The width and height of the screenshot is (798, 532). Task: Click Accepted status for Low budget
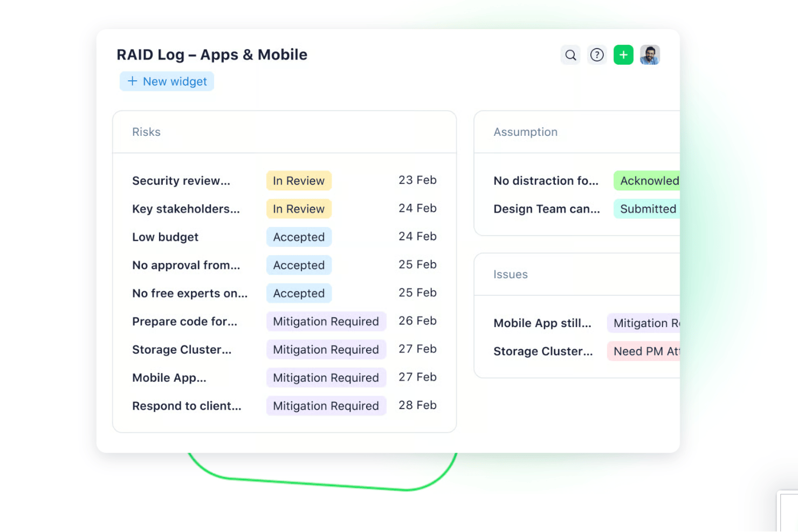299,237
